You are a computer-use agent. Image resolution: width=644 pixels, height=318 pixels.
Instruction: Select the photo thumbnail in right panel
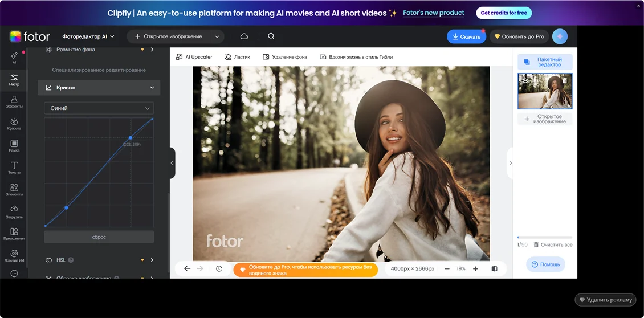coord(545,91)
